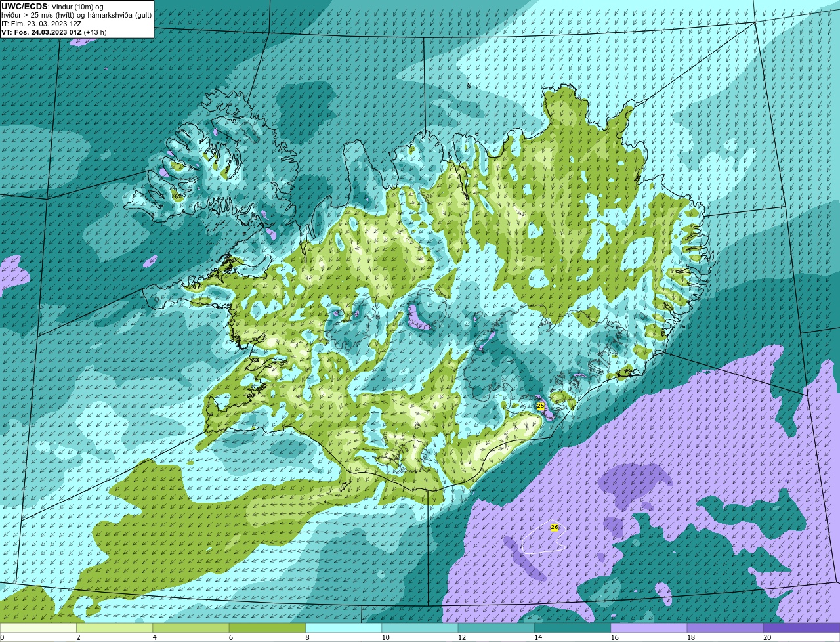Click the 'hviður > 25 m/s (hvítt)' description line
The height and width of the screenshot is (642, 840).
pyautogui.click(x=77, y=15)
